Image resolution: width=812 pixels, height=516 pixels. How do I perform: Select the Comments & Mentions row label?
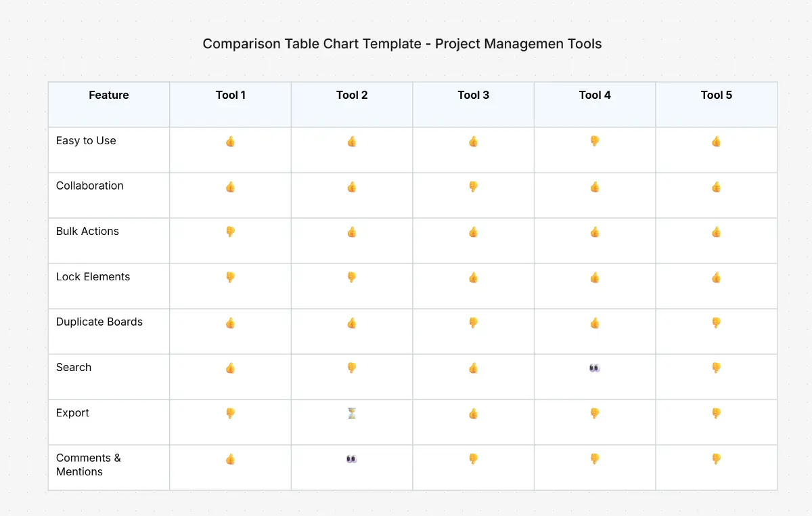89,465
